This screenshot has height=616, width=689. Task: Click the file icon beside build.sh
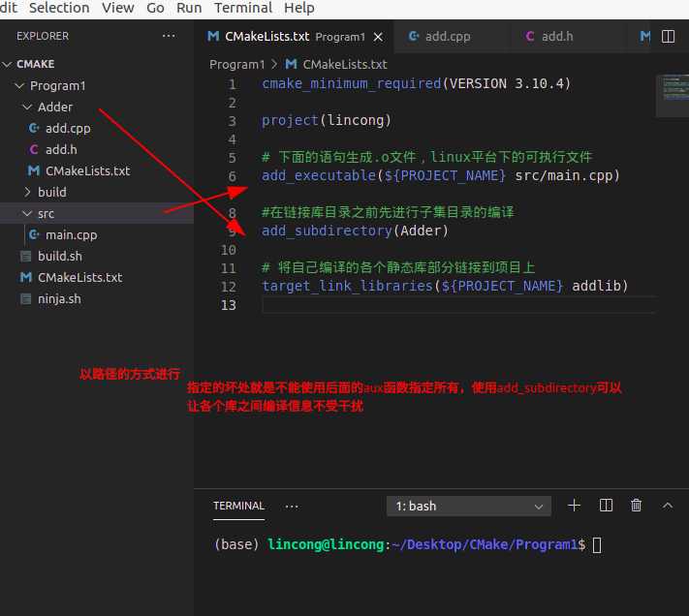(26, 256)
